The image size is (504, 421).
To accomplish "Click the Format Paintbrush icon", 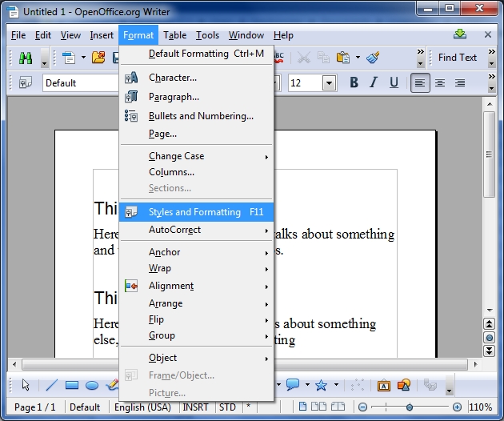I will coord(373,58).
